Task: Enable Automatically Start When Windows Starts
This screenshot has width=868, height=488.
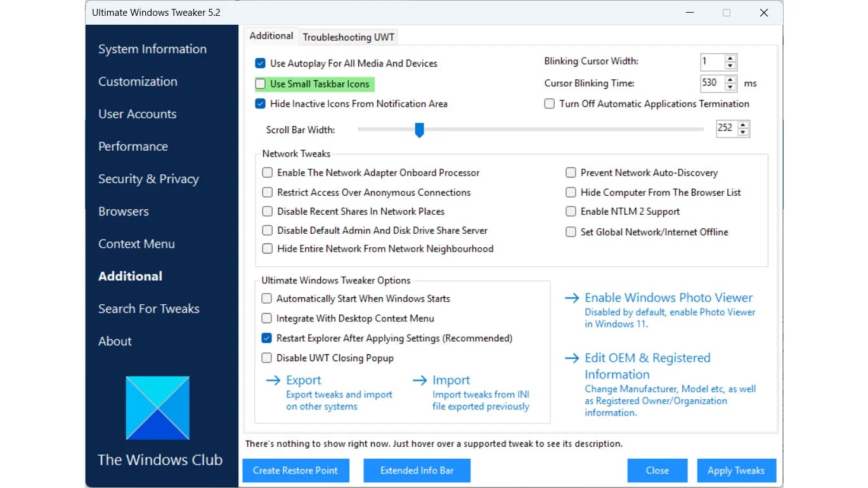Action: pos(267,299)
